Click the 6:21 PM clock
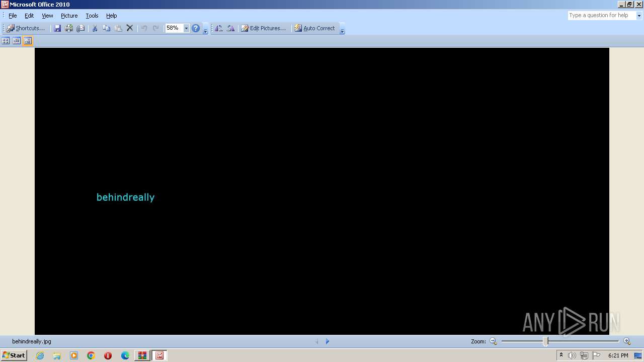Screen dimensions: 644x362 pos(618,355)
